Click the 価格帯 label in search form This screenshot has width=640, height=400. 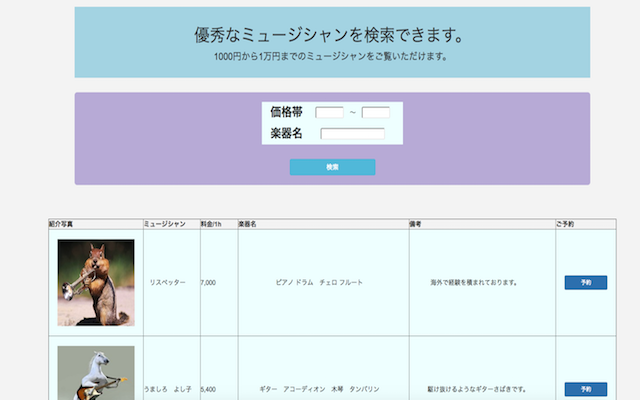pyautogui.click(x=286, y=112)
